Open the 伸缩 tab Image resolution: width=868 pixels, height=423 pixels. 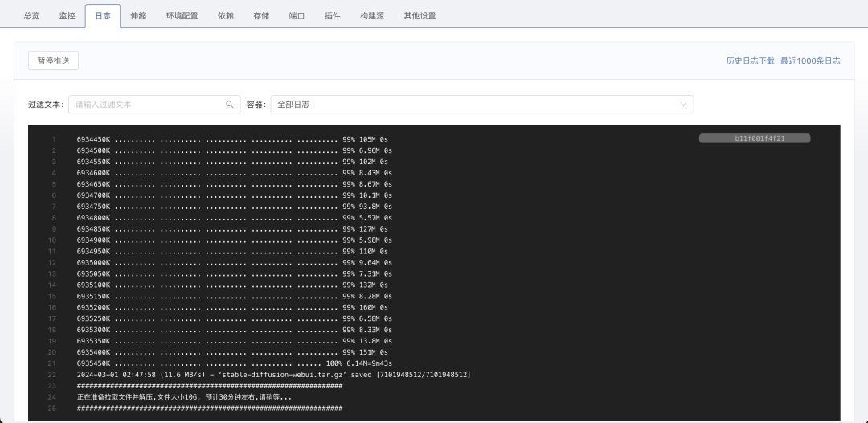138,16
